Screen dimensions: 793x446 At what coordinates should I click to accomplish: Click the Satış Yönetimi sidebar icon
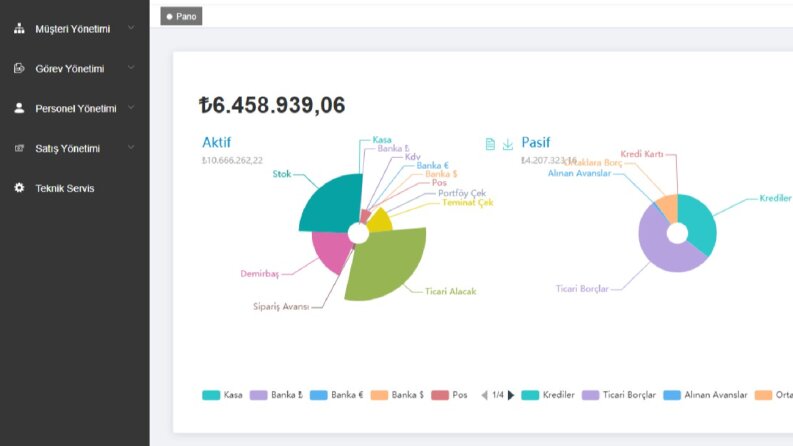pyautogui.click(x=19, y=148)
